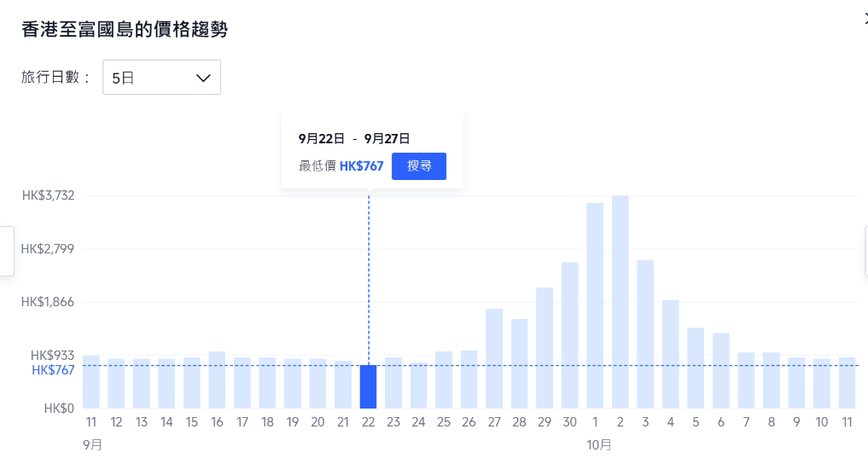Select the October 11 price bar
Viewport: 868px width, 464px height.
point(847,383)
